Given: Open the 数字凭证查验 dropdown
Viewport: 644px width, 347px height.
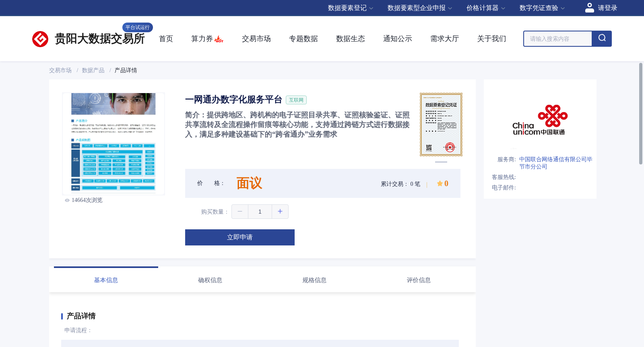Looking at the screenshot, I should click(x=542, y=8).
